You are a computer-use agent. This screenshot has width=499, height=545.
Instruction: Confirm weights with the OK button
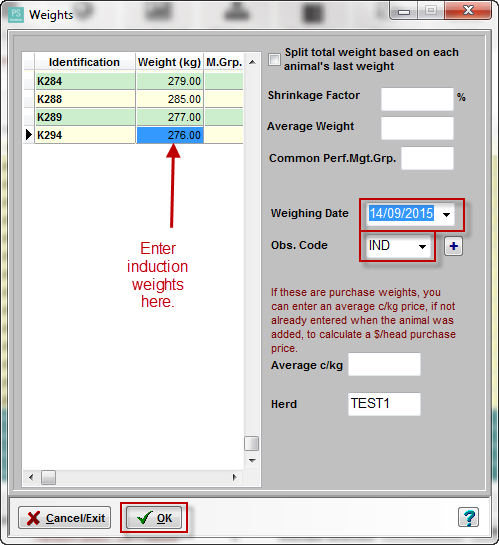click(x=154, y=518)
